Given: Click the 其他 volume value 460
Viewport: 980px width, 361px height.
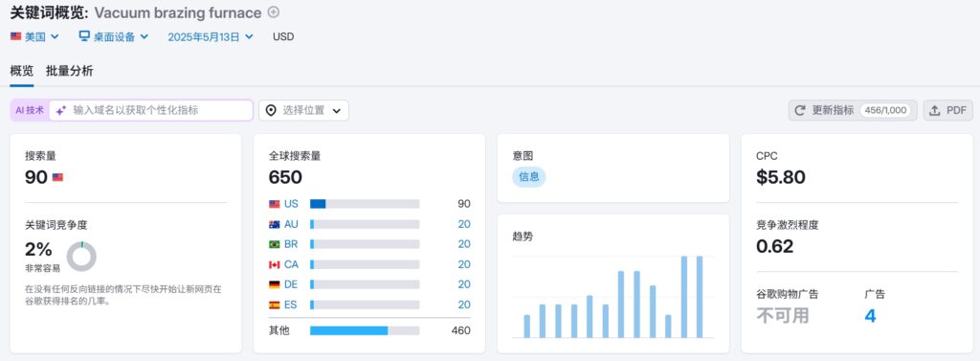Looking at the screenshot, I should [x=460, y=330].
